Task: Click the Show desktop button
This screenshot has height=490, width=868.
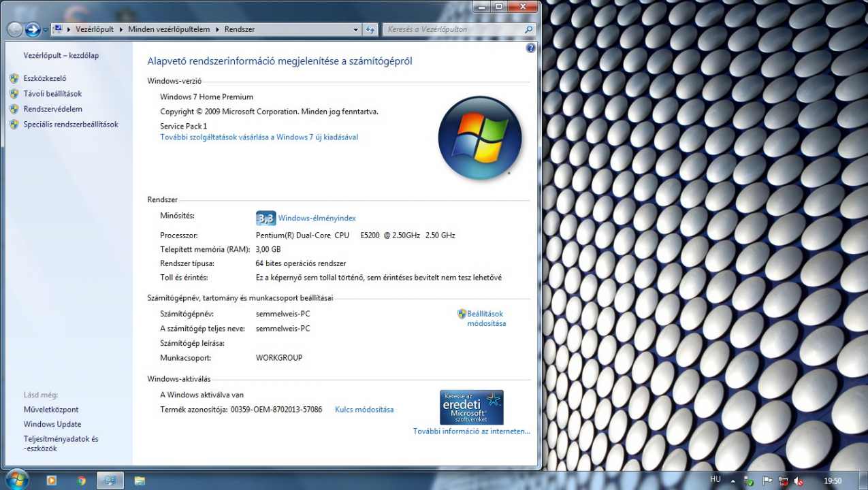Action: click(863, 480)
